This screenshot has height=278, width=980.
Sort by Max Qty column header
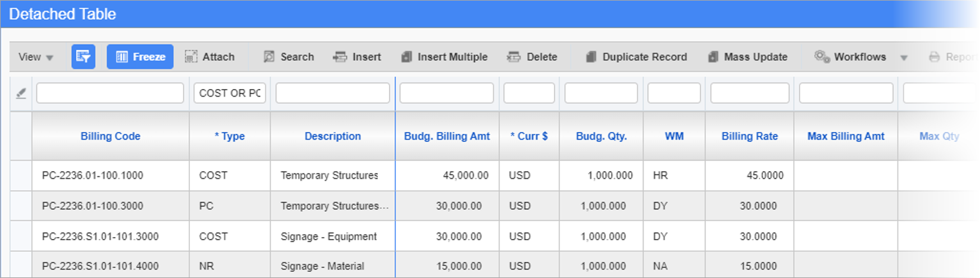pyautogui.click(x=939, y=136)
